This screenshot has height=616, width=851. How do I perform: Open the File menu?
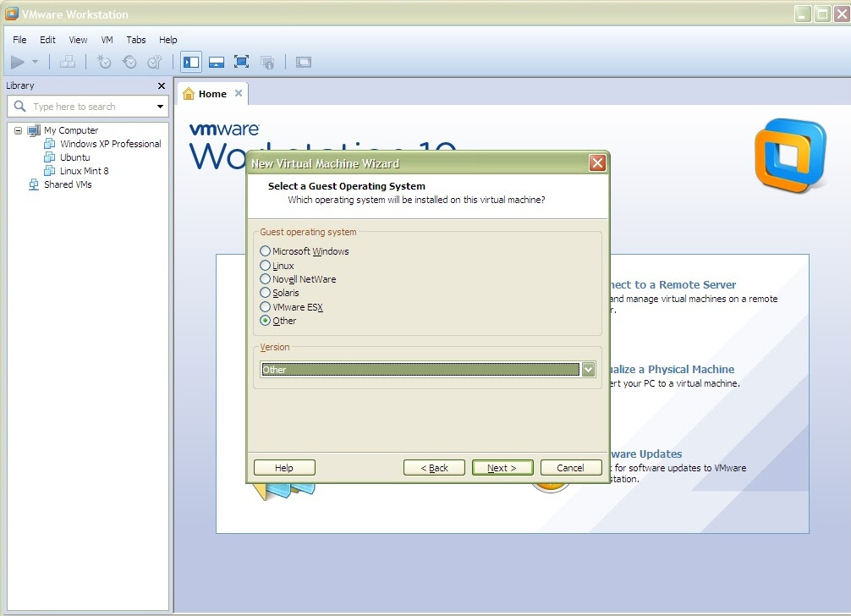pyautogui.click(x=19, y=40)
